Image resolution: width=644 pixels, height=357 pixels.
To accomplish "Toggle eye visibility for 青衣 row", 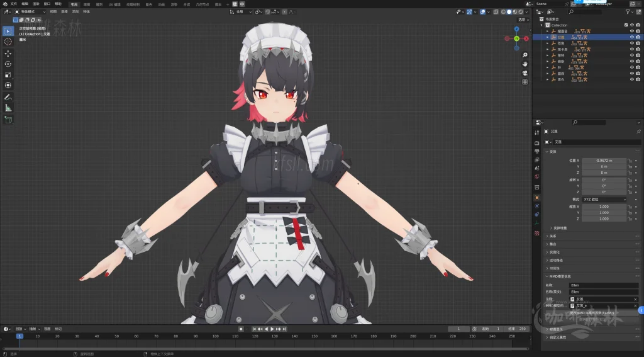I will pos(631,79).
